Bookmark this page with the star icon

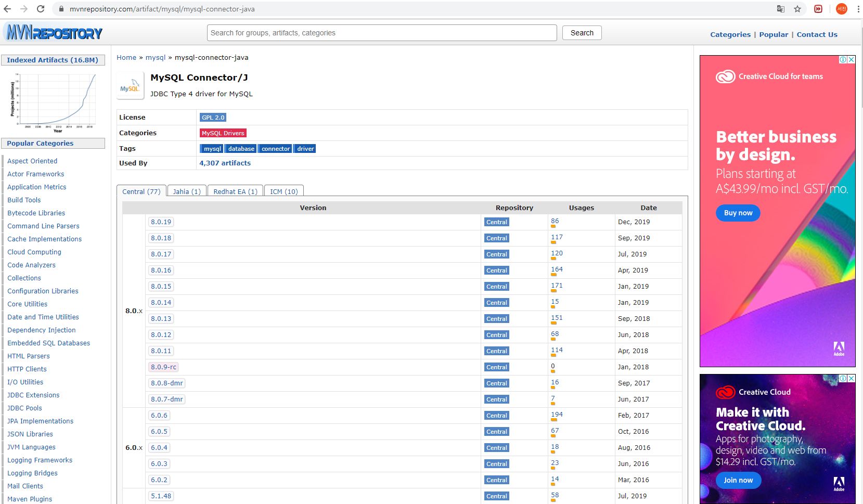click(x=797, y=9)
